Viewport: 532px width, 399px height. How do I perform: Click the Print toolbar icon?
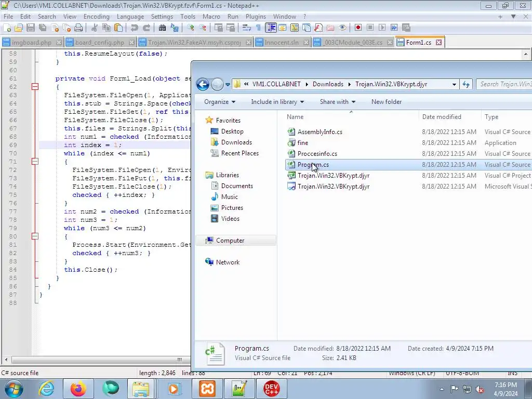78,28
